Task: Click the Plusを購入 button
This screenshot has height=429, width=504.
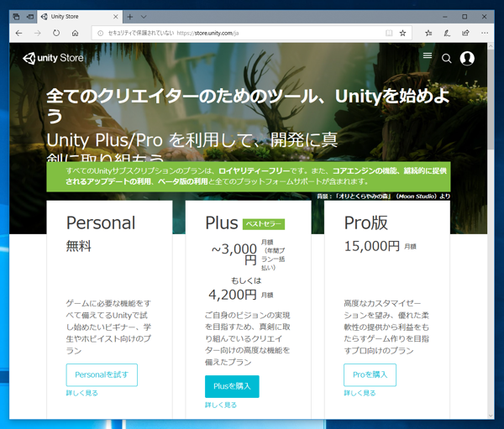Action: pyautogui.click(x=232, y=386)
